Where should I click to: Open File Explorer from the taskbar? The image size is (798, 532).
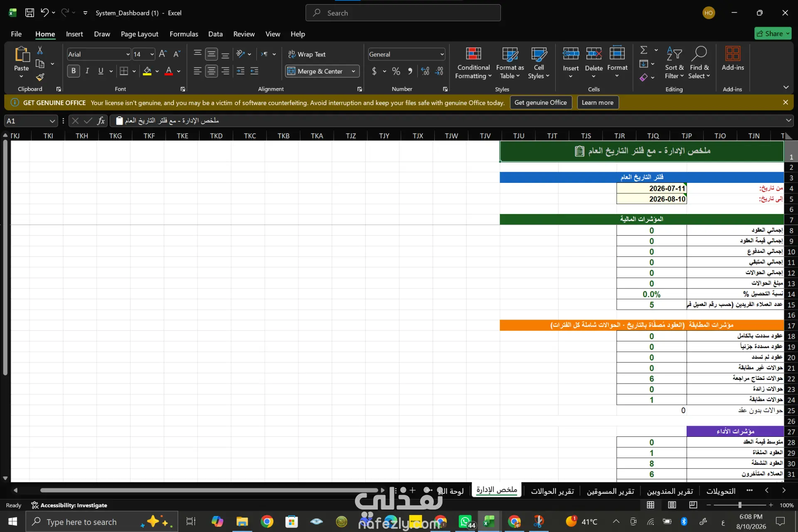(x=242, y=522)
